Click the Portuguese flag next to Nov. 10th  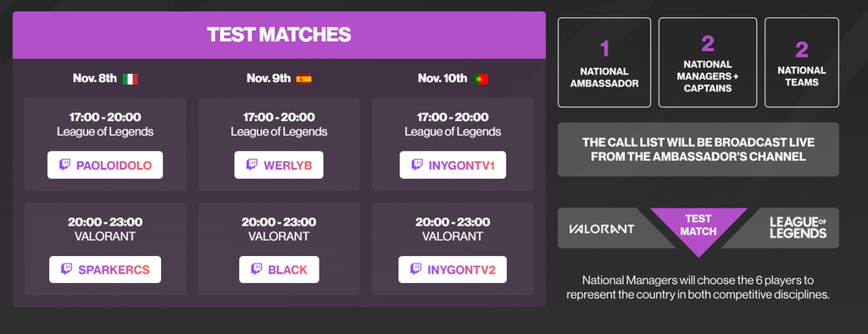coord(480,79)
